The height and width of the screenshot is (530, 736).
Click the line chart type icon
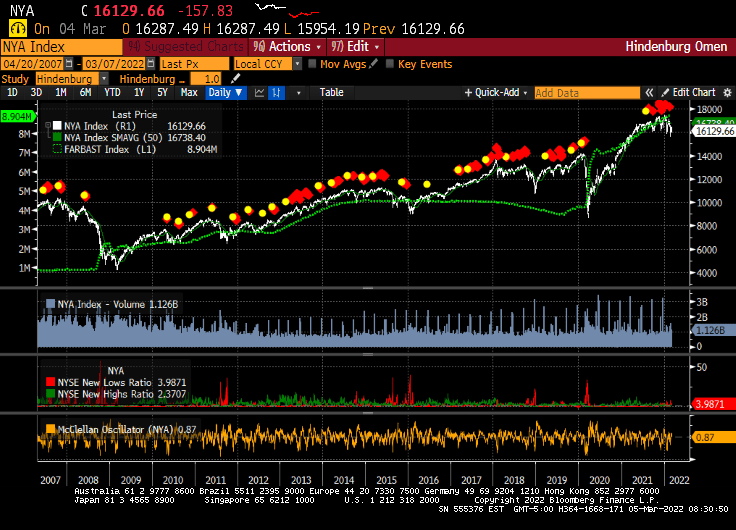[x=259, y=92]
